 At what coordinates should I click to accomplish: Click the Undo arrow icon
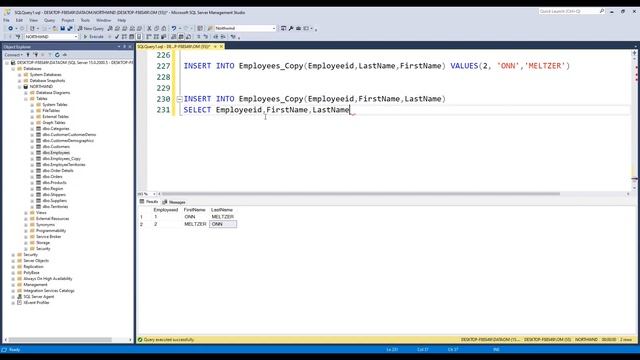click(x=174, y=28)
